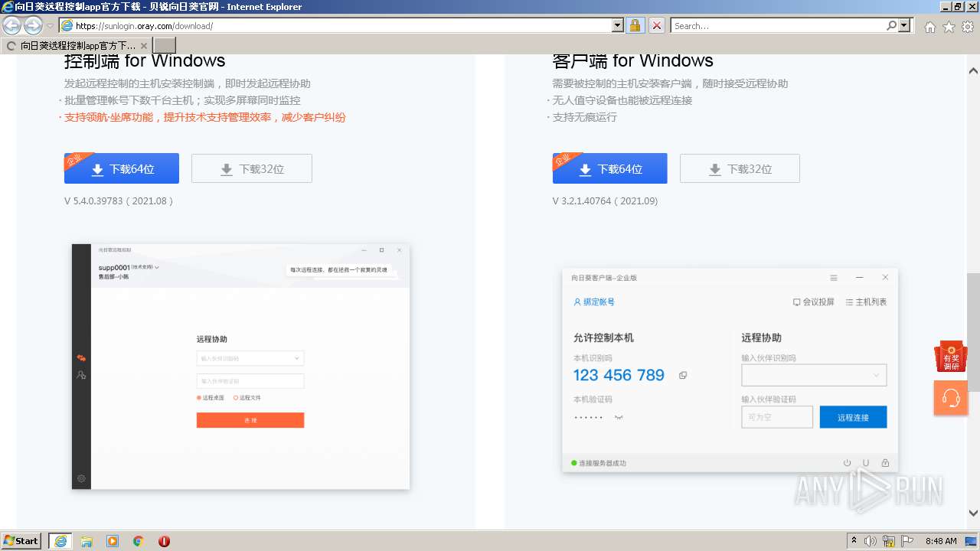The width and height of the screenshot is (980, 551).
Task: Click the volume speaker tray icon
Action: [x=871, y=541]
